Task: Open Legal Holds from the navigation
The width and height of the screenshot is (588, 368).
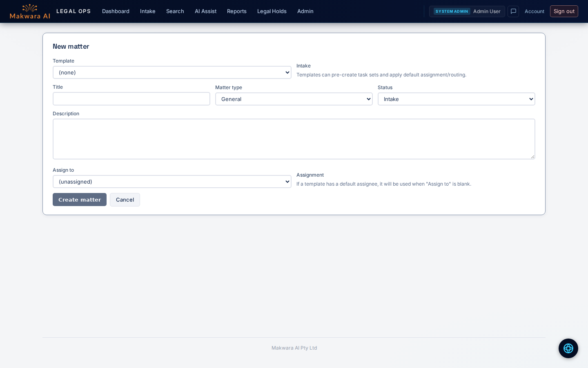Action: point(272,11)
